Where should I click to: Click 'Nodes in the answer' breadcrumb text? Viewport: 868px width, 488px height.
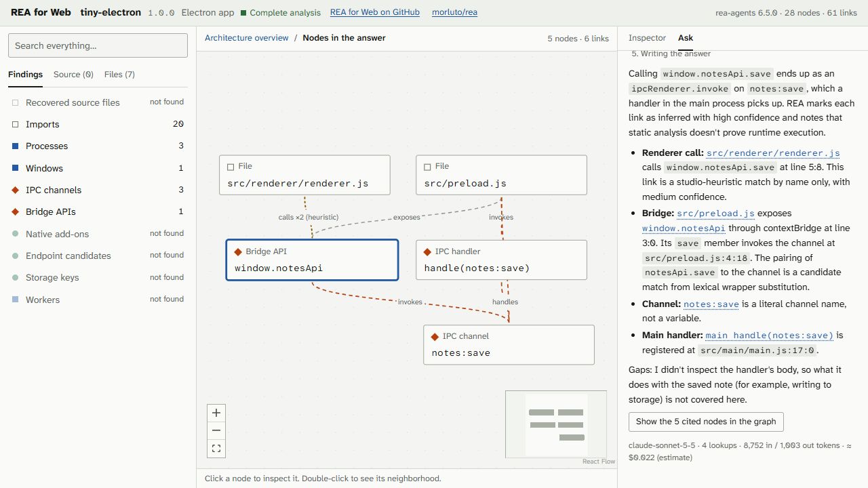344,38
